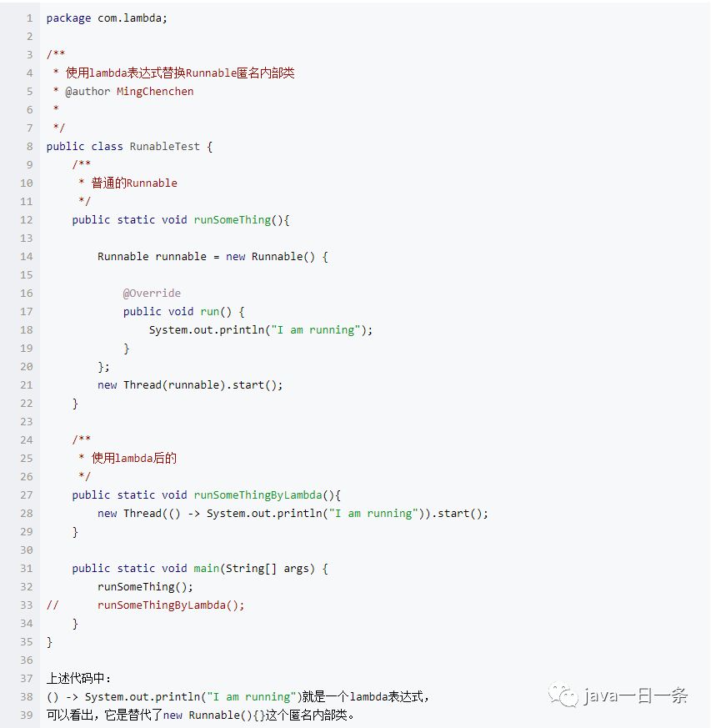The width and height of the screenshot is (711, 728).
Task: Click the java一日一条 watermark text
Action: click(x=635, y=695)
